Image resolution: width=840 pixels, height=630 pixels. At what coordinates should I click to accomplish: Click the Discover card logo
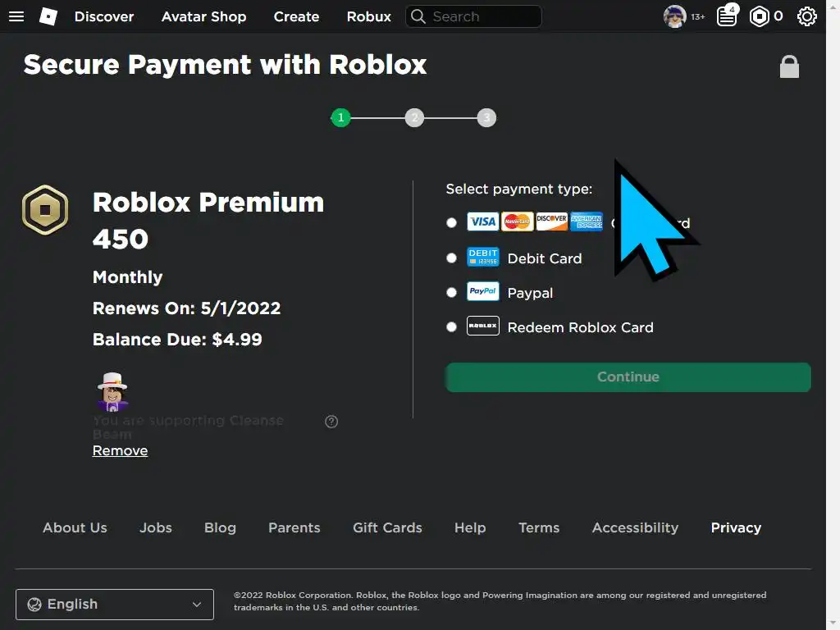[552, 221]
